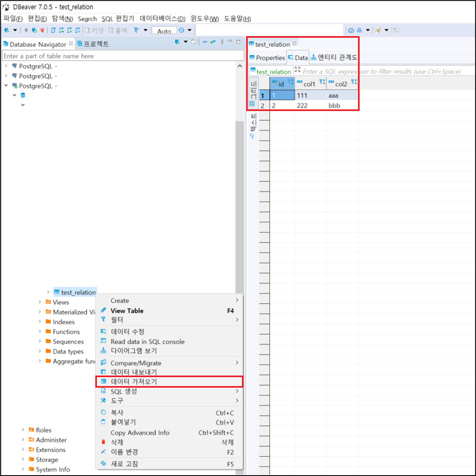Toggle Link with Editor arrows in navigator
Image resolution: width=476 pixels, height=476 pixels.
coord(213,42)
